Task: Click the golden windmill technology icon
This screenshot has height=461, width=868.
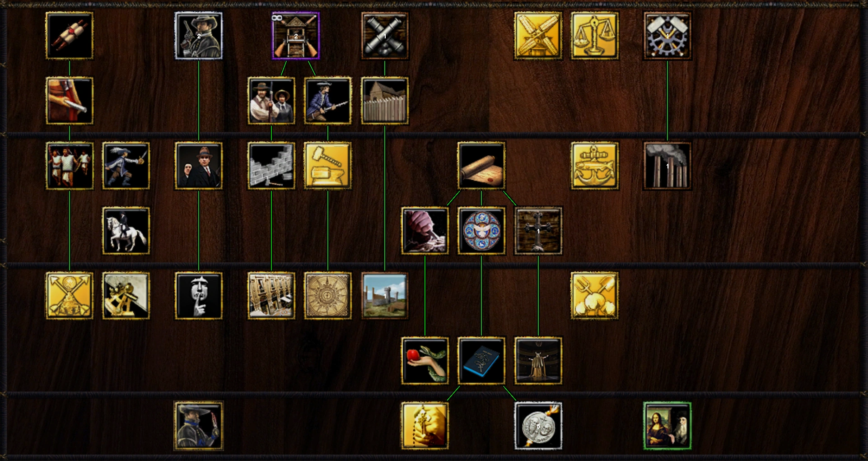Action: coord(538,36)
